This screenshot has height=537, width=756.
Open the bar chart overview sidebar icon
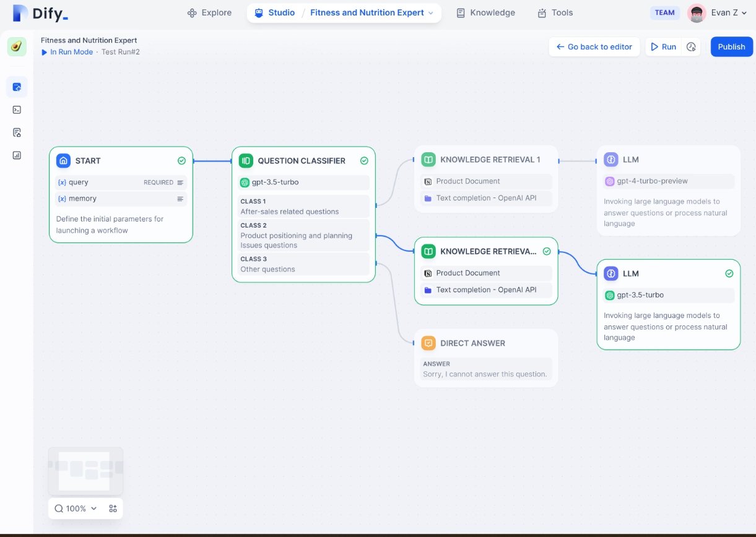pos(17,155)
